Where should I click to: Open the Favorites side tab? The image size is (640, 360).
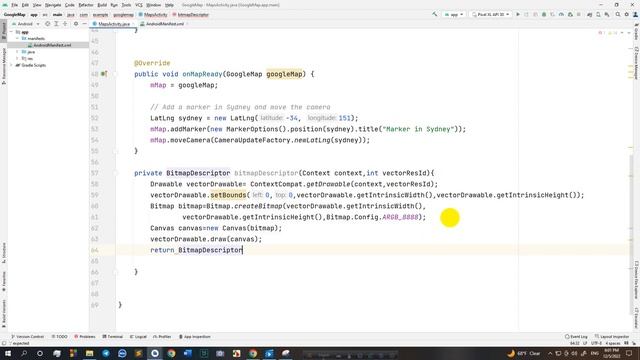(x=4, y=282)
